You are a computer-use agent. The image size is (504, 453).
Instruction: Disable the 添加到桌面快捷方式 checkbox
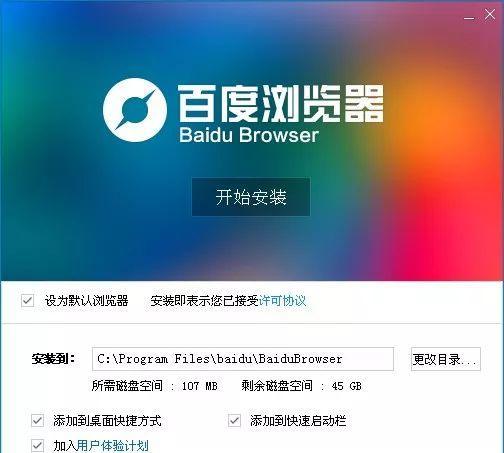[37, 420]
